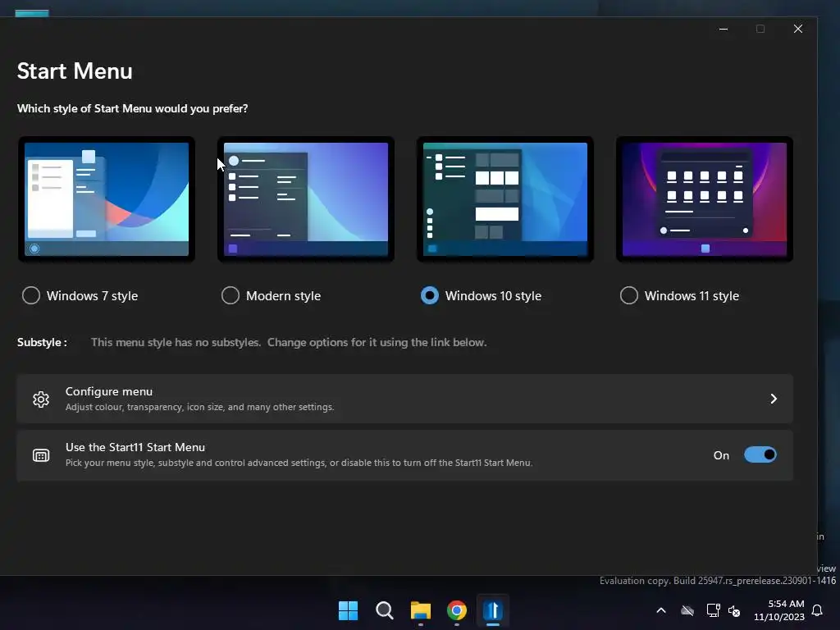The width and height of the screenshot is (840, 630).
Task: Click the network display tray icon
Action: pos(713,610)
